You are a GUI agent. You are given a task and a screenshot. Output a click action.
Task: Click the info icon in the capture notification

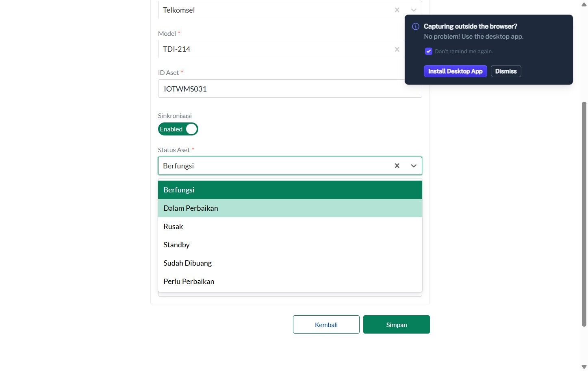(416, 26)
